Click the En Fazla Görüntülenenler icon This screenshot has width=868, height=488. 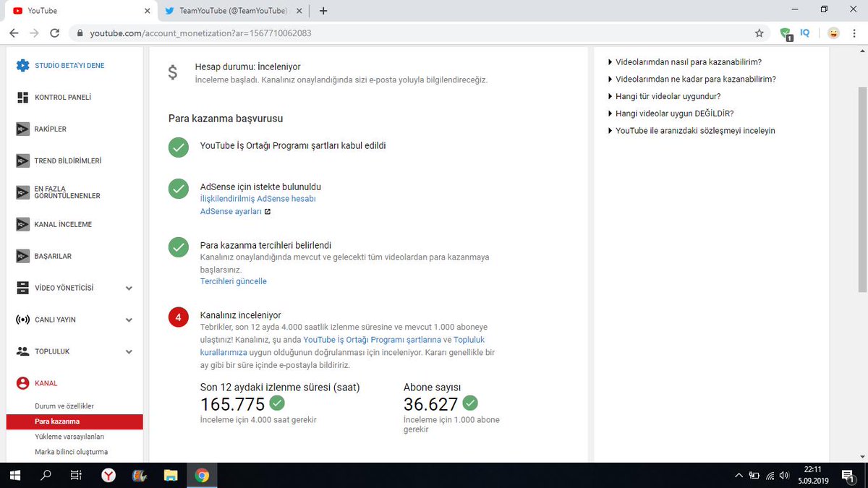(22, 192)
